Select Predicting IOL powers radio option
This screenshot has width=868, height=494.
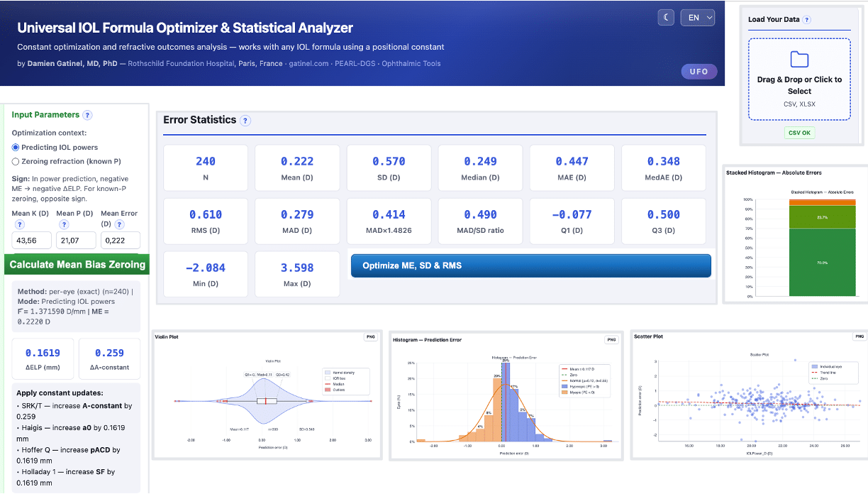[16, 148]
